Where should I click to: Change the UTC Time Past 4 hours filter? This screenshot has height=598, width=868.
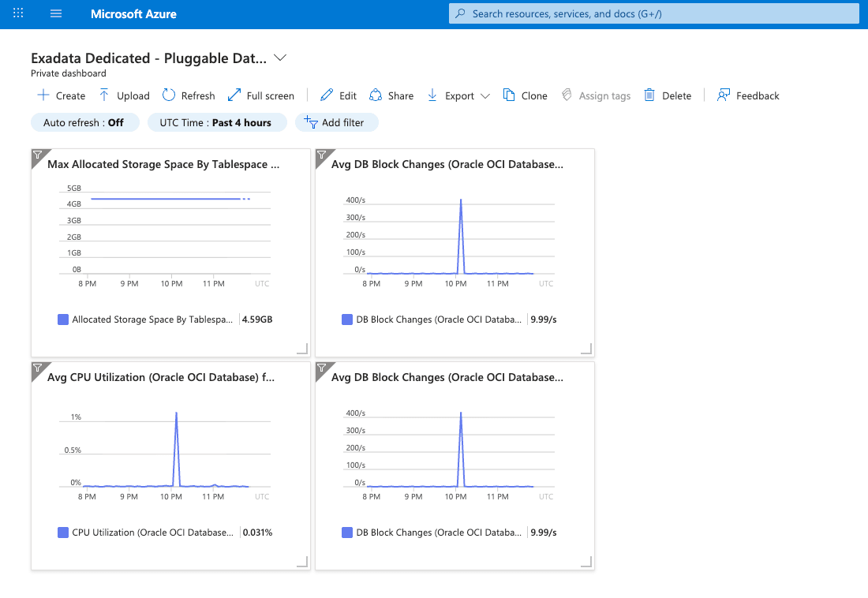217,122
